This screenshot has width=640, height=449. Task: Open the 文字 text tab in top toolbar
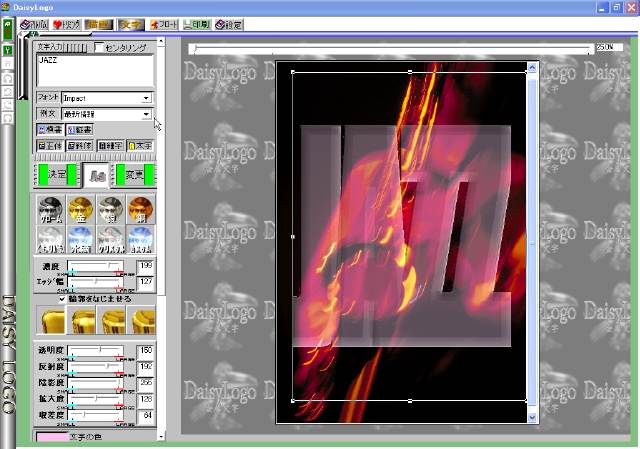pyautogui.click(x=131, y=25)
